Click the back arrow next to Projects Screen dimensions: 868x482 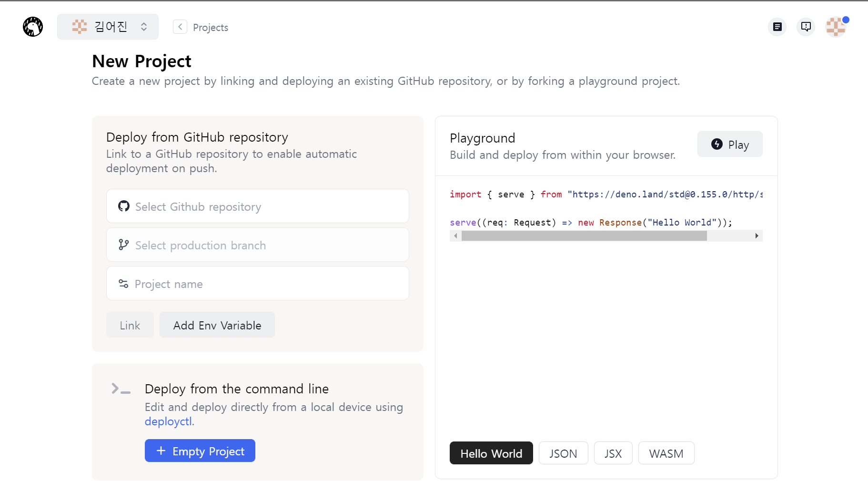(x=180, y=27)
